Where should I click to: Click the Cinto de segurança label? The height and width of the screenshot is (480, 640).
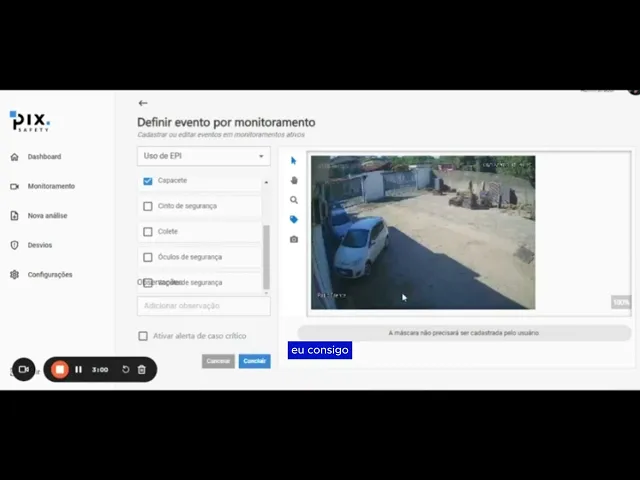(187, 206)
